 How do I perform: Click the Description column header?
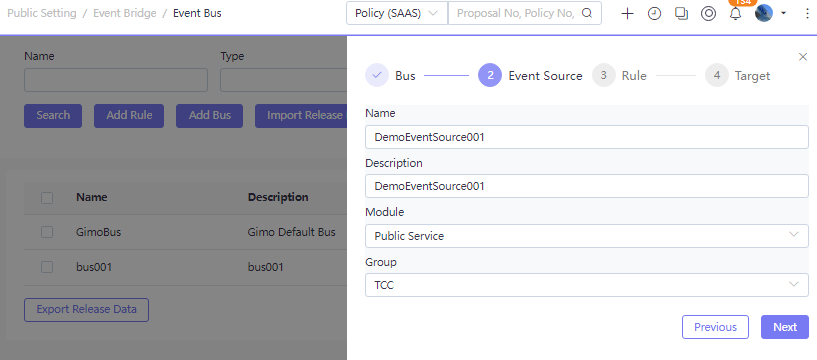[x=278, y=197]
